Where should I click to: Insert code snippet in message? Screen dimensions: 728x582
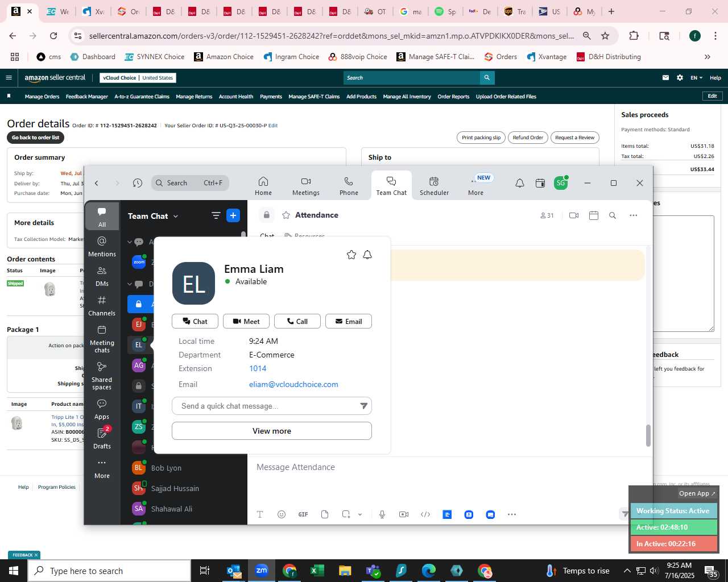coord(425,514)
